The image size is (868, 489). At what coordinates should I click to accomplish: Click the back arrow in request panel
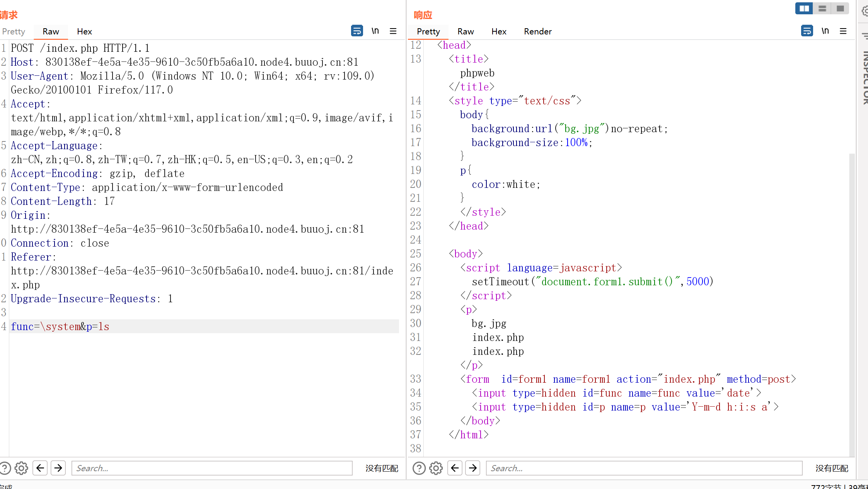click(40, 467)
